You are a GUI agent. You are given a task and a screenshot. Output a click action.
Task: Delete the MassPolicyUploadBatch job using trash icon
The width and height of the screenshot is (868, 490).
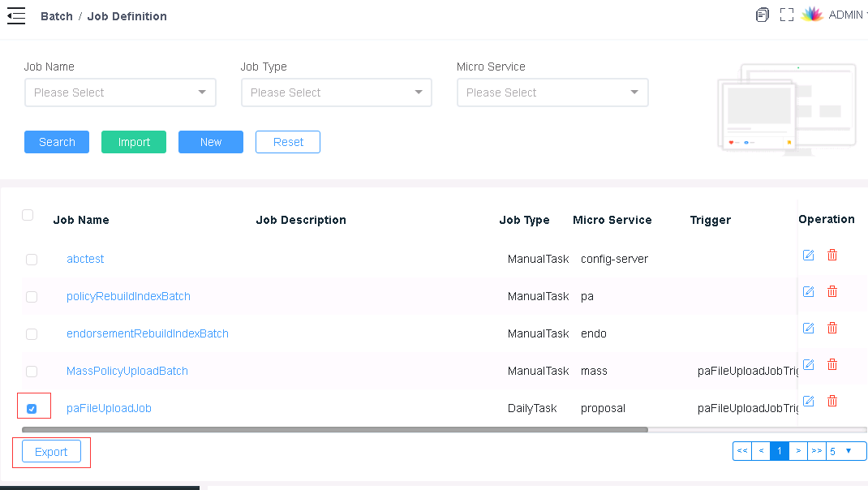click(832, 364)
